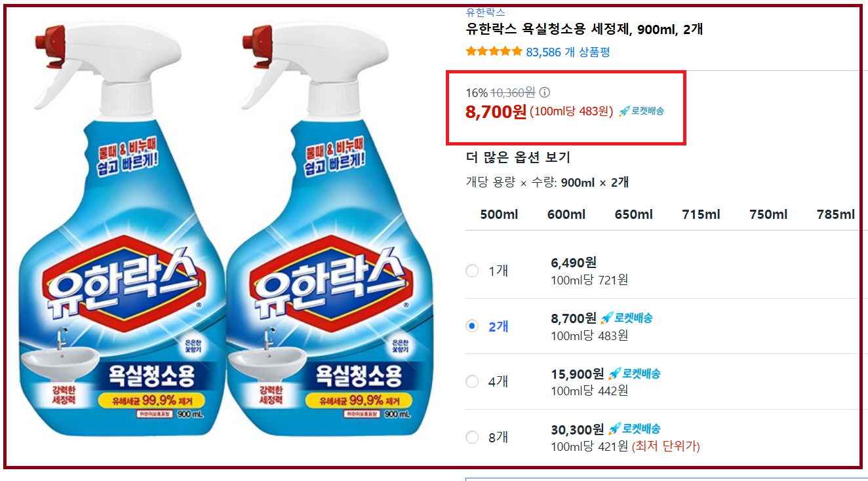
Task: Click the rocket delivery badge by 8,700원 headline
Action: click(x=641, y=111)
